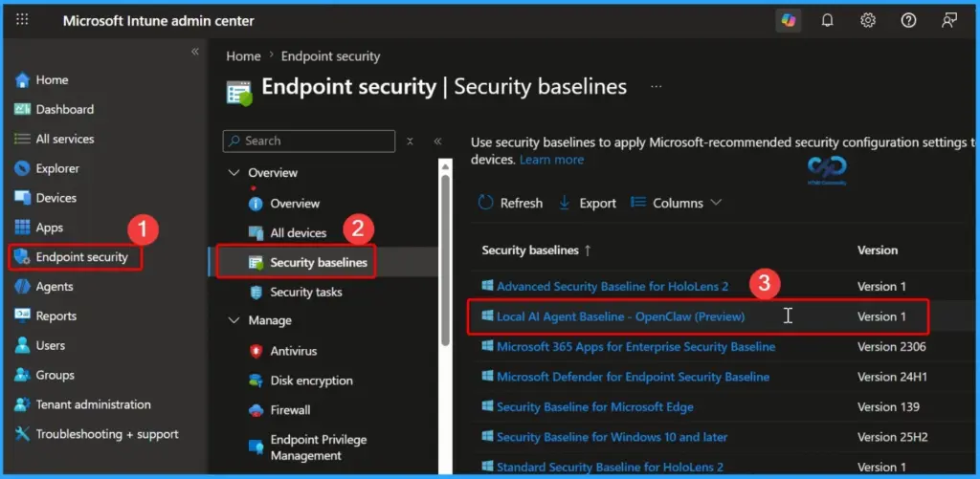Image resolution: width=980 pixels, height=479 pixels.
Task: Open Security Baseline for Windows 10 and later
Action: (612, 437)
